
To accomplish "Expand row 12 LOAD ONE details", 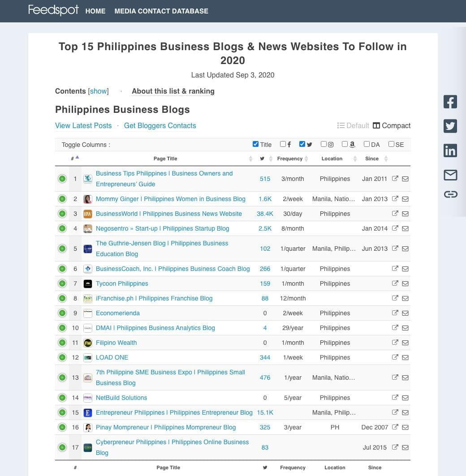I will (62, 357).
